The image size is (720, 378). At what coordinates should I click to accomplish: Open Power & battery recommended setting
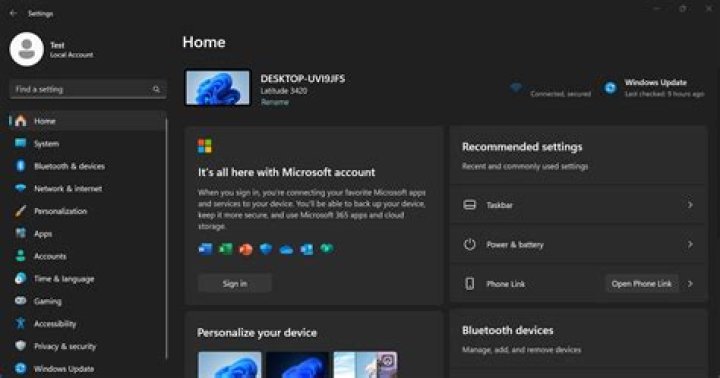(578, 244)
